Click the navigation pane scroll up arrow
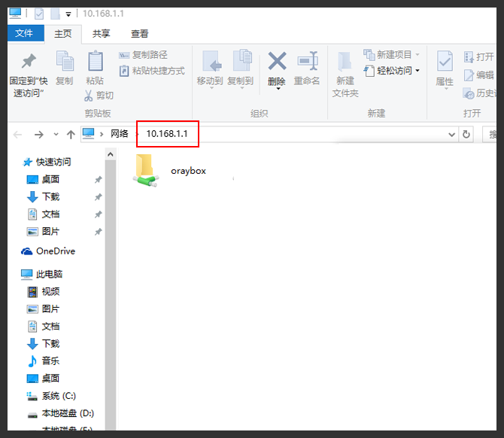This screenshot has height=438, width=504. 111,154
